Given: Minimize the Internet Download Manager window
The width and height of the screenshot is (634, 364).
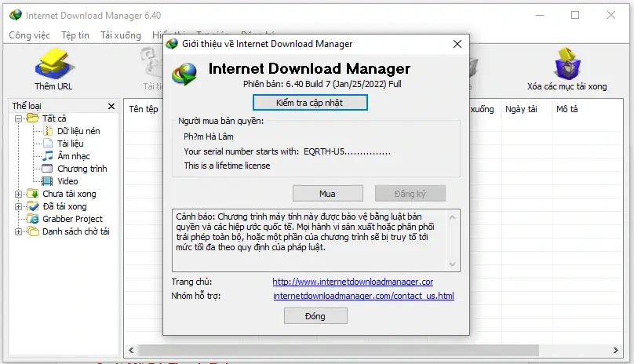Looking at the screenshot, I should click(x=540, y=16).
